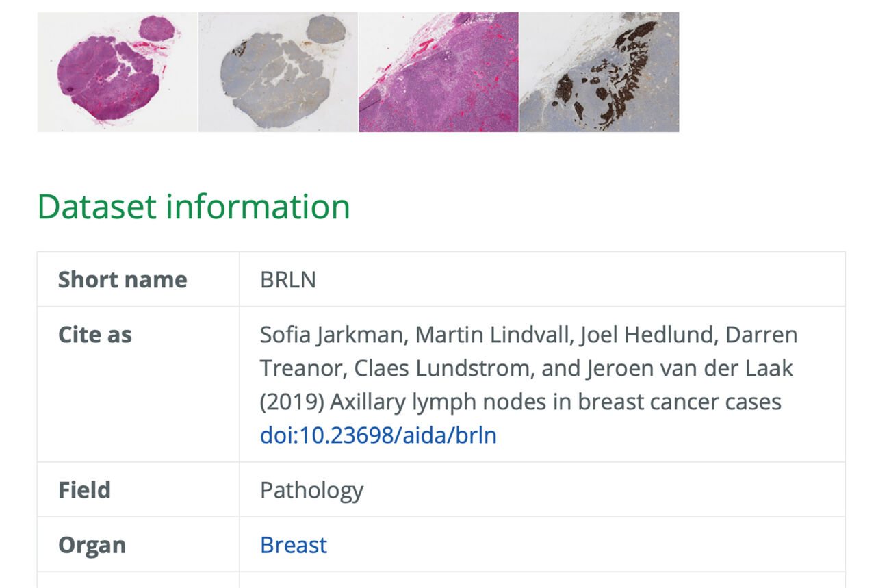The image size is (876, 588).
Task: Click the citation year (2019)
Action: [292, 402]
